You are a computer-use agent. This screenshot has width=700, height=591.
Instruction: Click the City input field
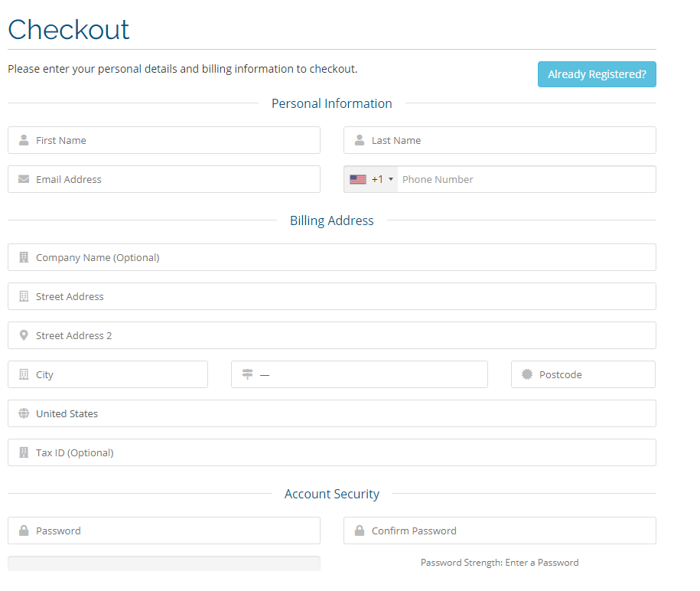(108, 374)
